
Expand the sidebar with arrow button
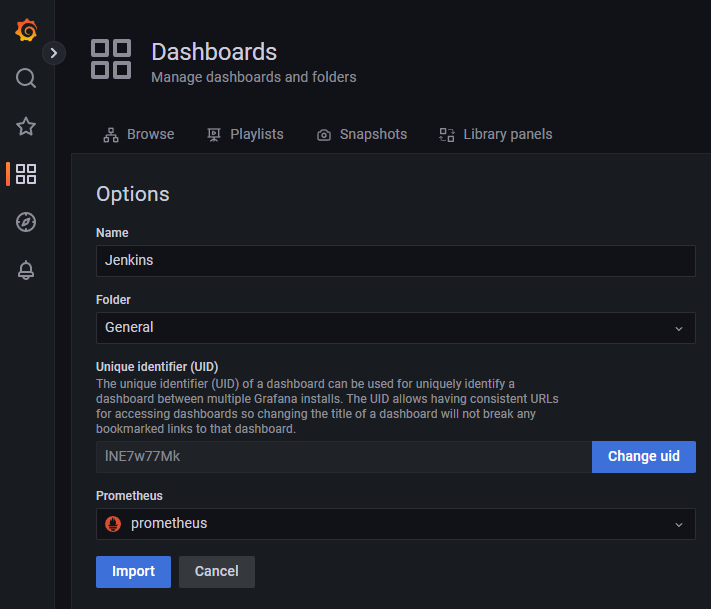[x=54, y=53]
